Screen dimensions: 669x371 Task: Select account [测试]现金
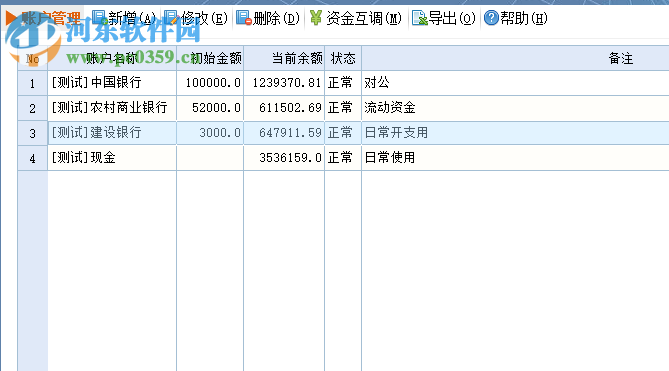point(84,158)
